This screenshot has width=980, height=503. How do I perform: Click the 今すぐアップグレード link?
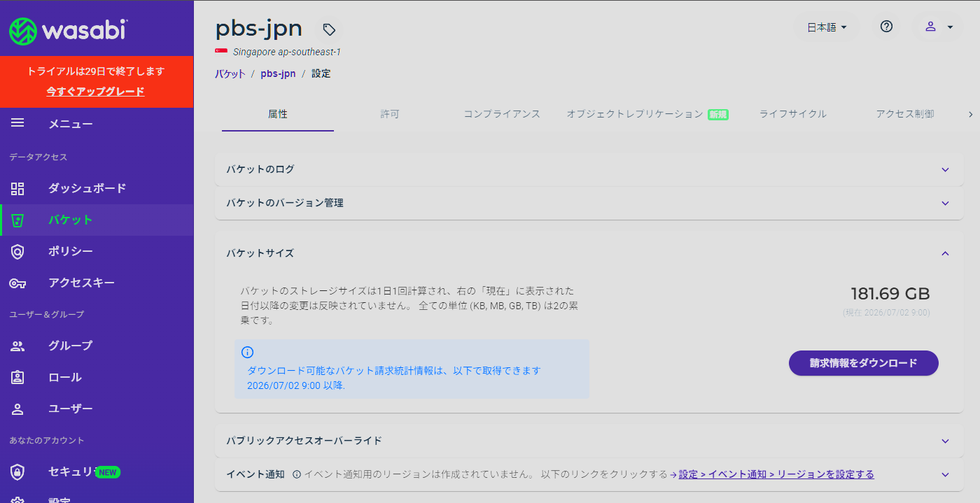click(96, 92)
